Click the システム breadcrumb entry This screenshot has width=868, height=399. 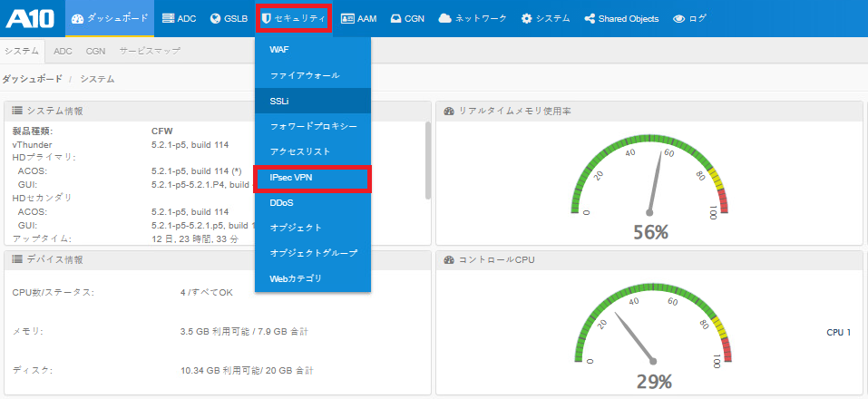(97, 79)
